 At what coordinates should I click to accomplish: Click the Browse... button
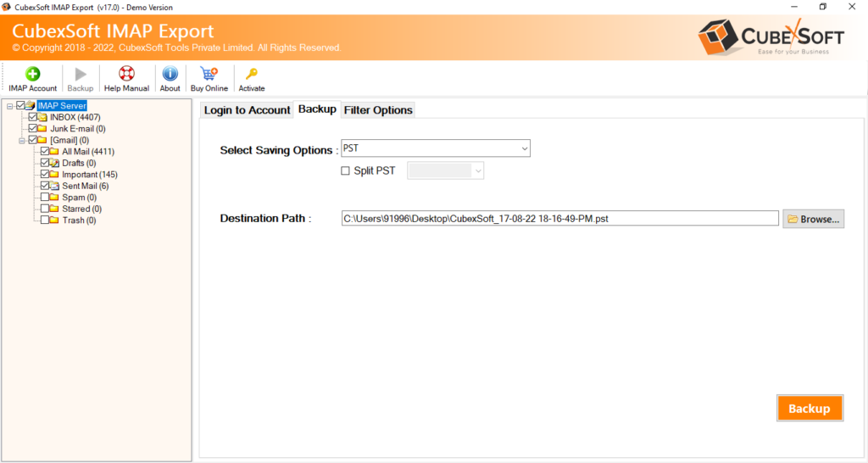coord(813,219)
